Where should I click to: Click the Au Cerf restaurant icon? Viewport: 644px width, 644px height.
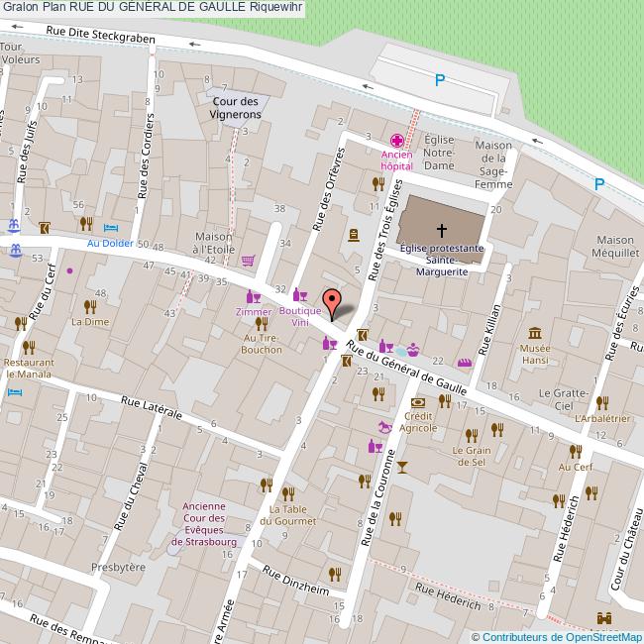click(575, 450)
